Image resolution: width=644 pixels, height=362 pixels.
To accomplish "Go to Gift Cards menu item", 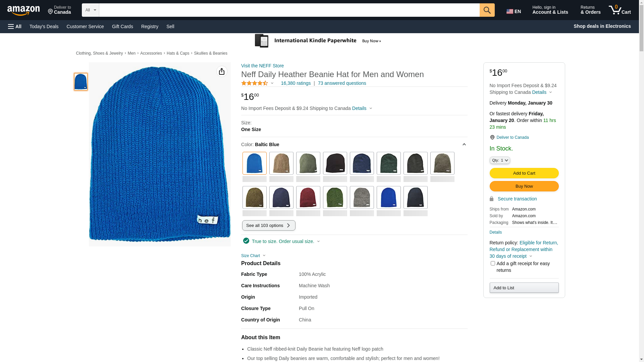I will (122, 26).
